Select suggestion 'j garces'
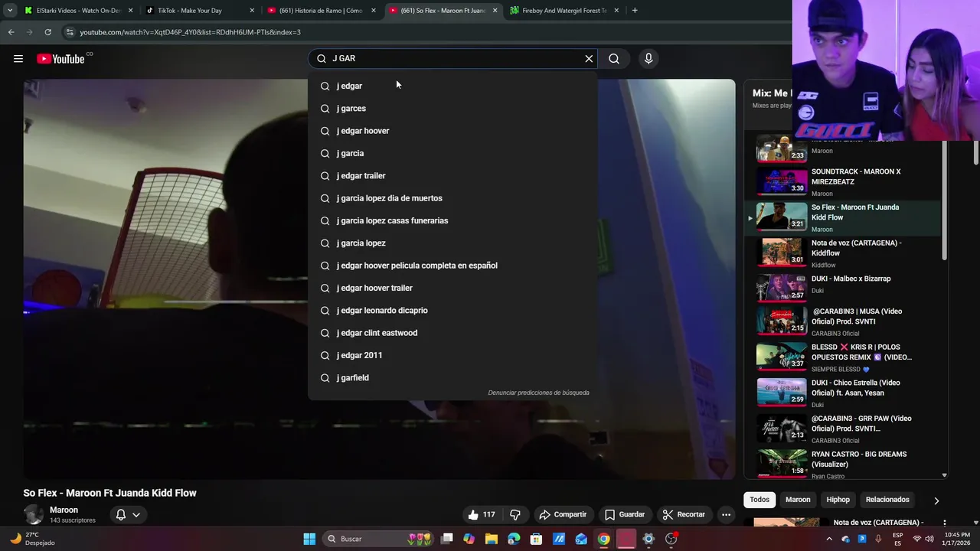This screenshot has height=551, width=980. pyautogui.click(x=452, y=109)
